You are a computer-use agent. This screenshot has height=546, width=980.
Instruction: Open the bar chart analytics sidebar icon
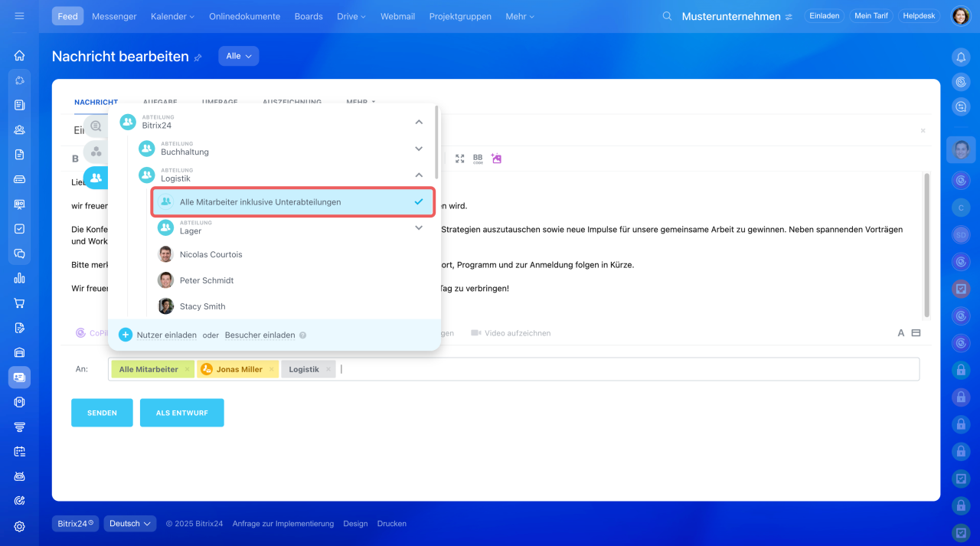[x=19, y=278]
